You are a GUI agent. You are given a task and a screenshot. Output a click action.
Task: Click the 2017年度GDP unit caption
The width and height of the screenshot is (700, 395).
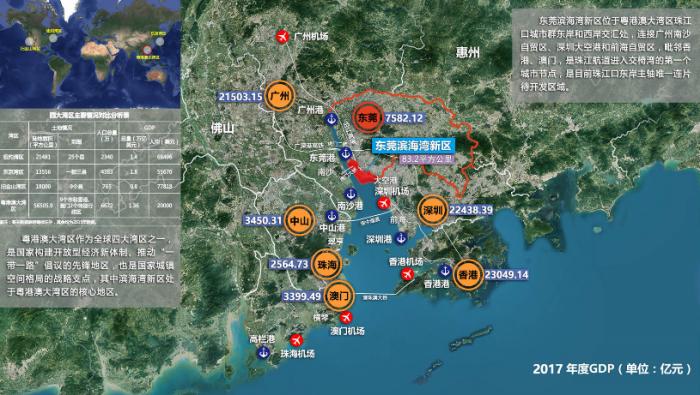coord(612,369)
